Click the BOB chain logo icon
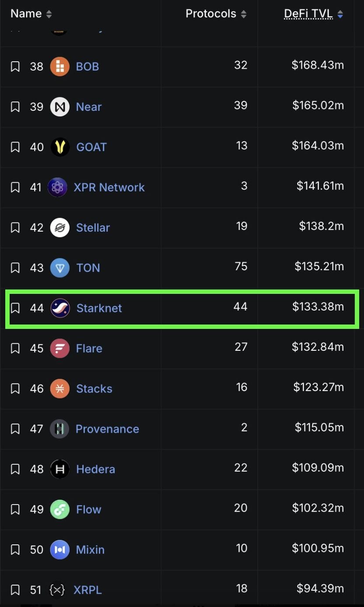 60,67
